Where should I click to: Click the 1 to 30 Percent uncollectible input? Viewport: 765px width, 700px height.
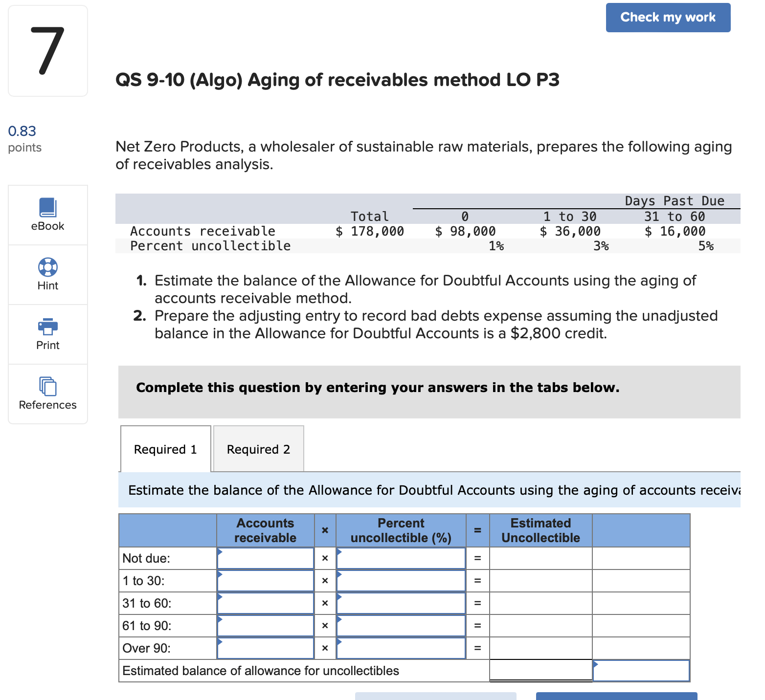(401, 580)
